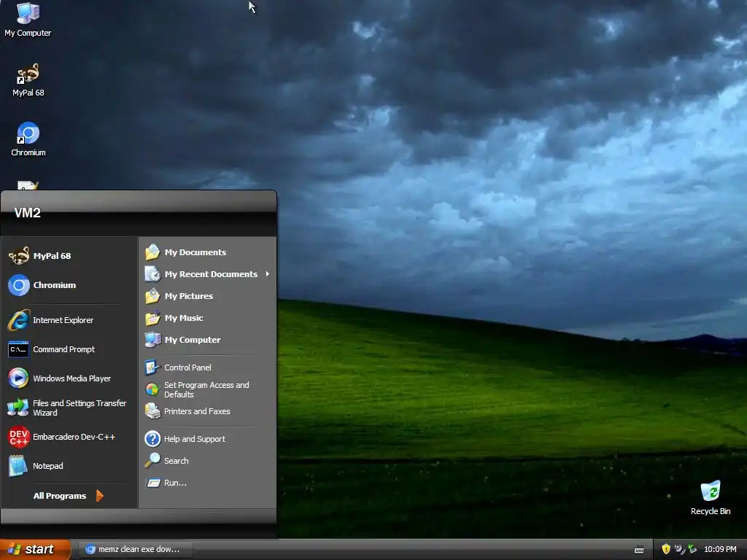Open Printers and Faxes
Screen dimensions: 747x560
207,411
